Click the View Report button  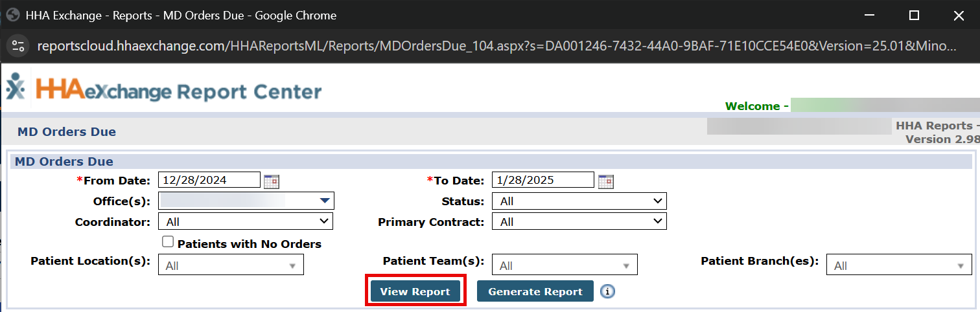[x=415, y=292]
